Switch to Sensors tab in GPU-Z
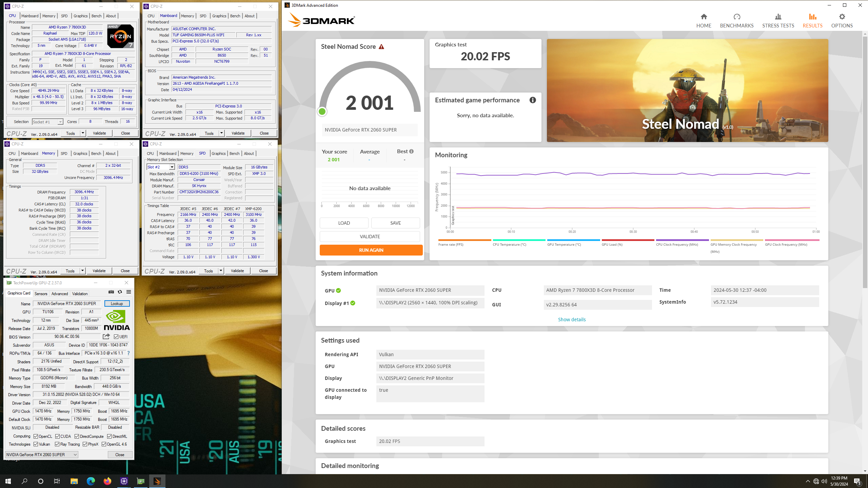 click(41, 293)
